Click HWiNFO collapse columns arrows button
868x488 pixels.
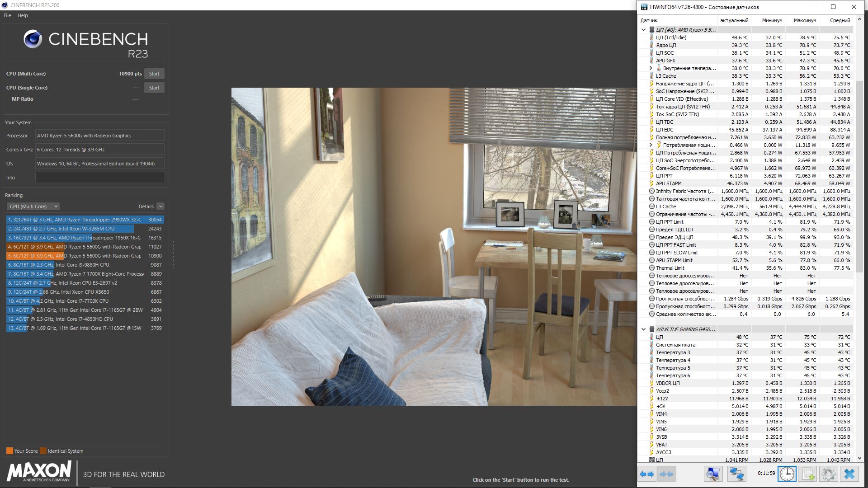click(666, 474)
